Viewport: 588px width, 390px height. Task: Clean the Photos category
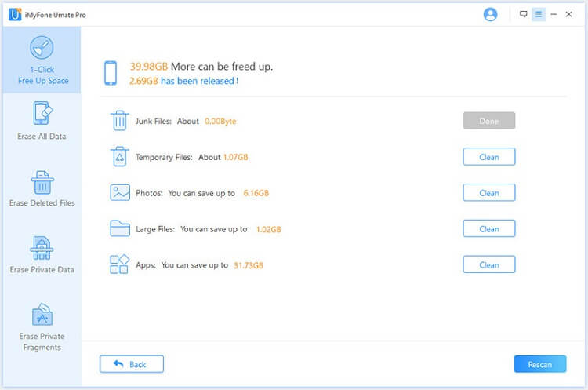489,193
